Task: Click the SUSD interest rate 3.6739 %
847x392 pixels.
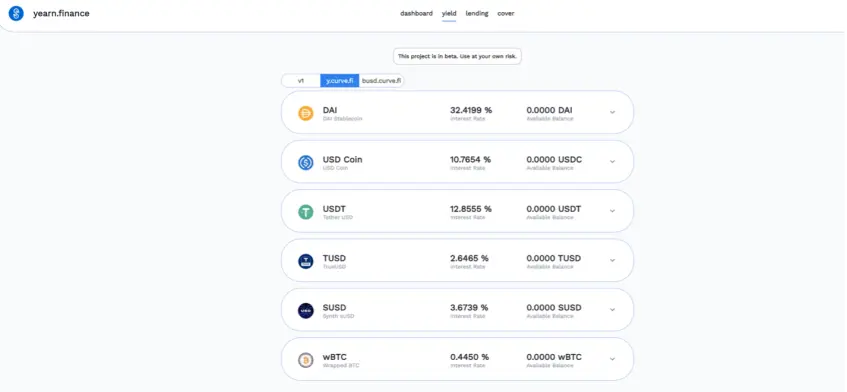Action: point(469,308)
